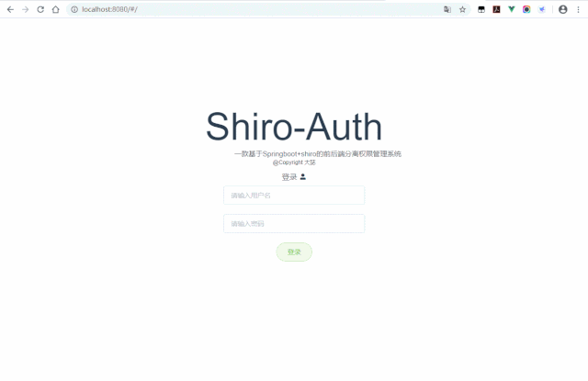Open the PDF extension icon
The width and height of the screenshot is (588, 381).
point(496,9)
